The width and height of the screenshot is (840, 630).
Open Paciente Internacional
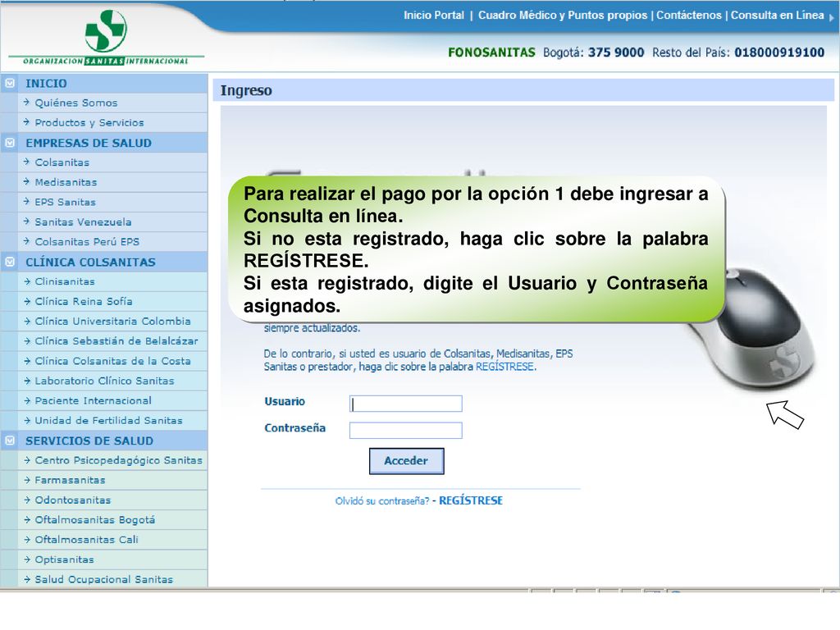pos(94,400)
